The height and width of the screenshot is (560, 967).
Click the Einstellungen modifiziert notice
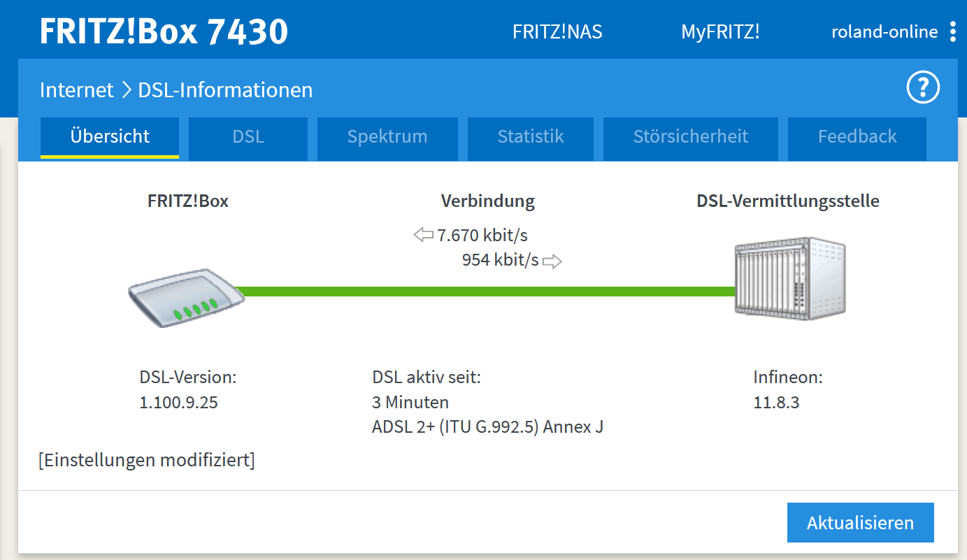pos(147,461)
